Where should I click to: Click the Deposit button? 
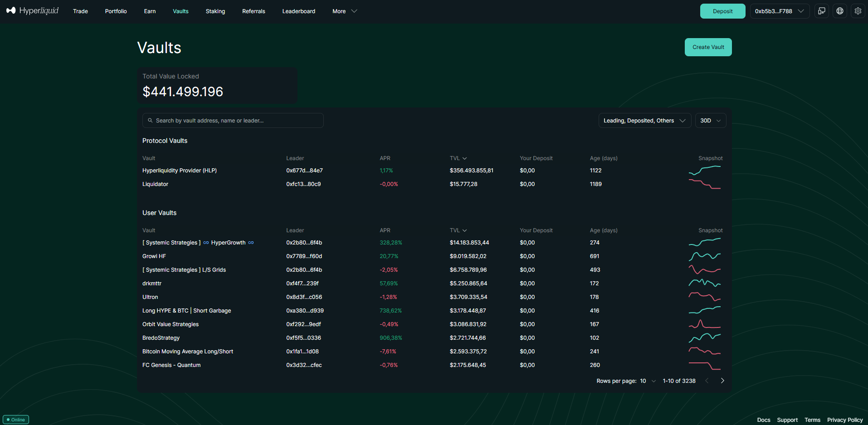point(723,11)
